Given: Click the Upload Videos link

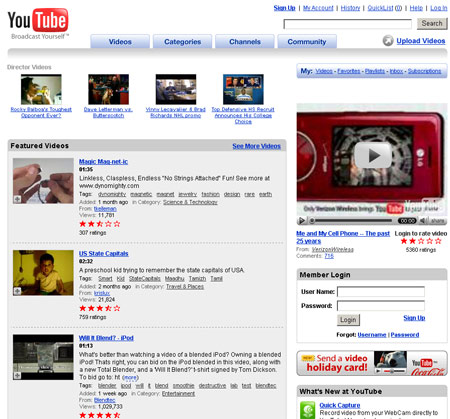Looking at the screenshot, I should (x=421, y=41).
